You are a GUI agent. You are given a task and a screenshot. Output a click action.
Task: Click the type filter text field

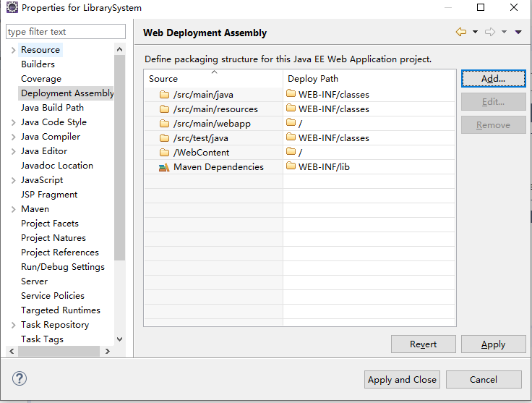(65, 32)
